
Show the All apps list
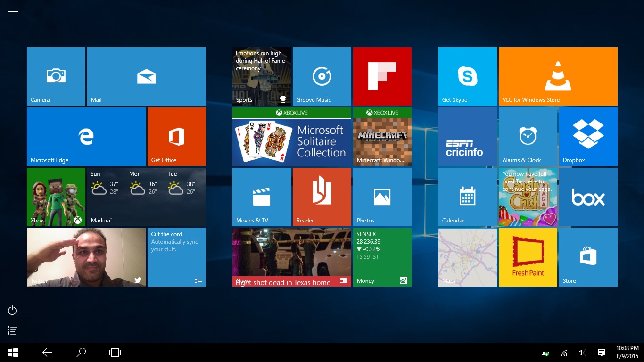tap(13, 331)
